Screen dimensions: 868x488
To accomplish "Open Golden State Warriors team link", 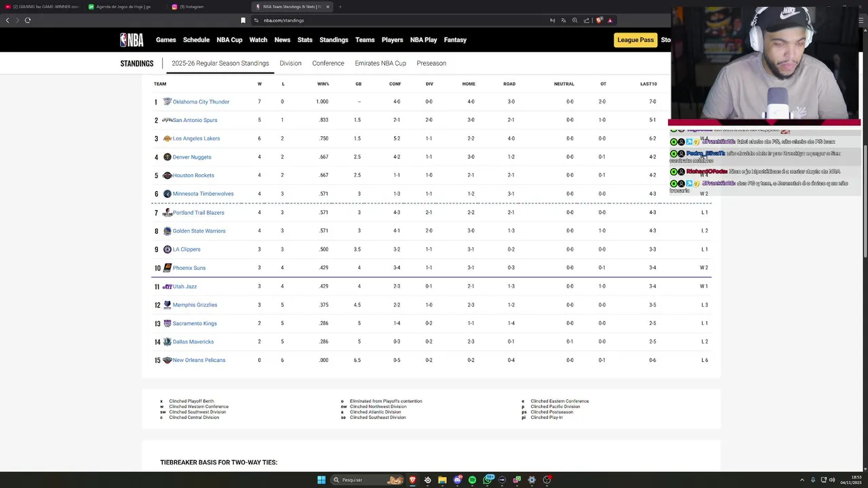I will point(199,231).
